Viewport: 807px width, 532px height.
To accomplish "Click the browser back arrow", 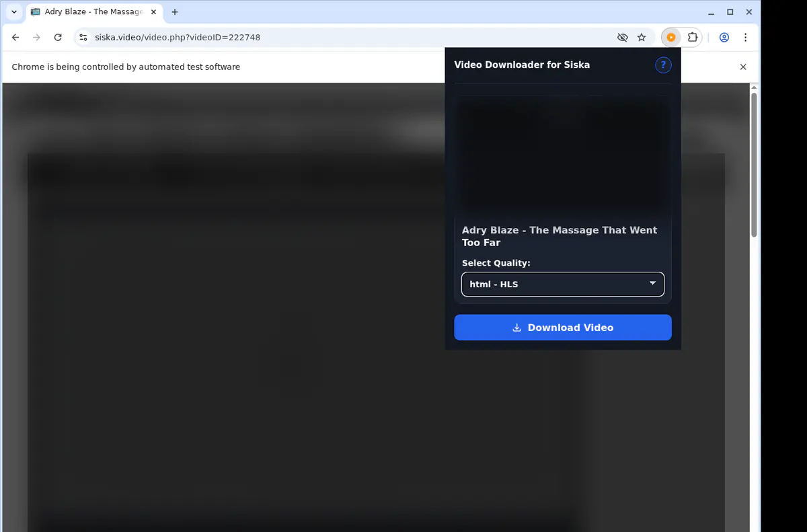I will [x=15, y=38].
